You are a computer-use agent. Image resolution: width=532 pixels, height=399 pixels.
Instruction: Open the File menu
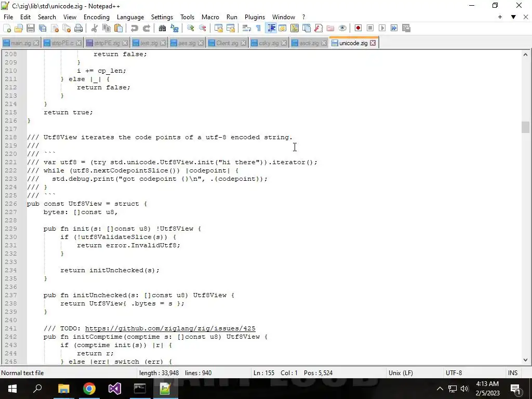click(x=8, y=17)
